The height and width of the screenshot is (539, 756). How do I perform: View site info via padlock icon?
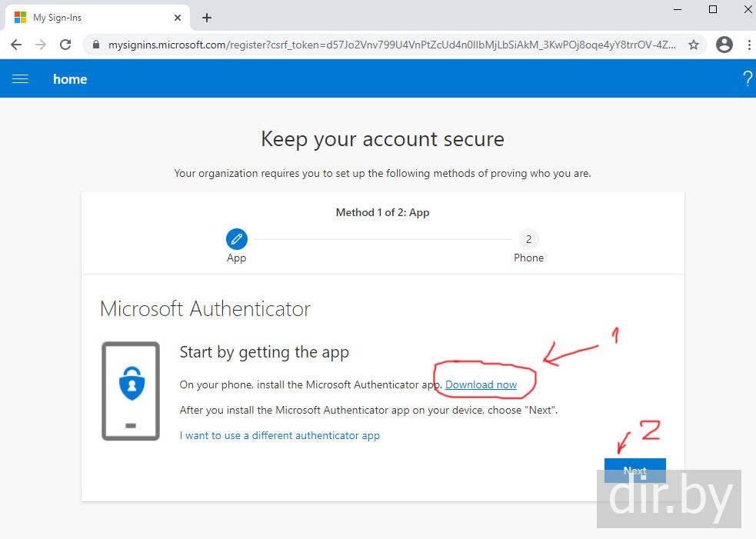pos(96,45)
